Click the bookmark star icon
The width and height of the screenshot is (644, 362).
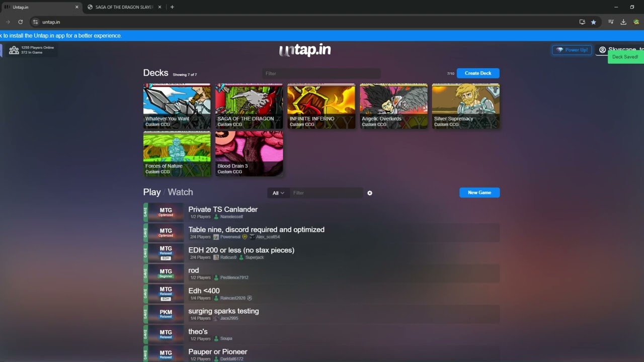tap(594, 22)
